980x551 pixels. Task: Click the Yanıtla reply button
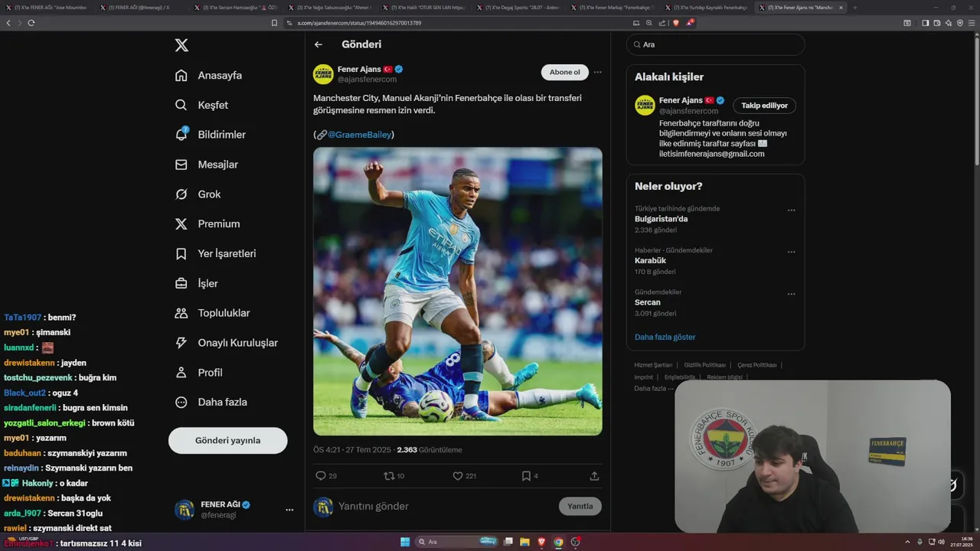[580, 506]
